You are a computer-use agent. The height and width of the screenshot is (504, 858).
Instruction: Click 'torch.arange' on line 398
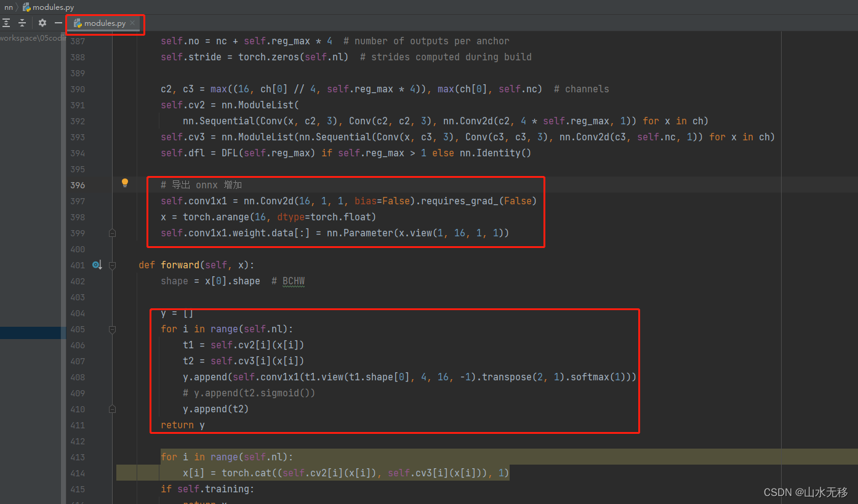click(x=215, y=217)
